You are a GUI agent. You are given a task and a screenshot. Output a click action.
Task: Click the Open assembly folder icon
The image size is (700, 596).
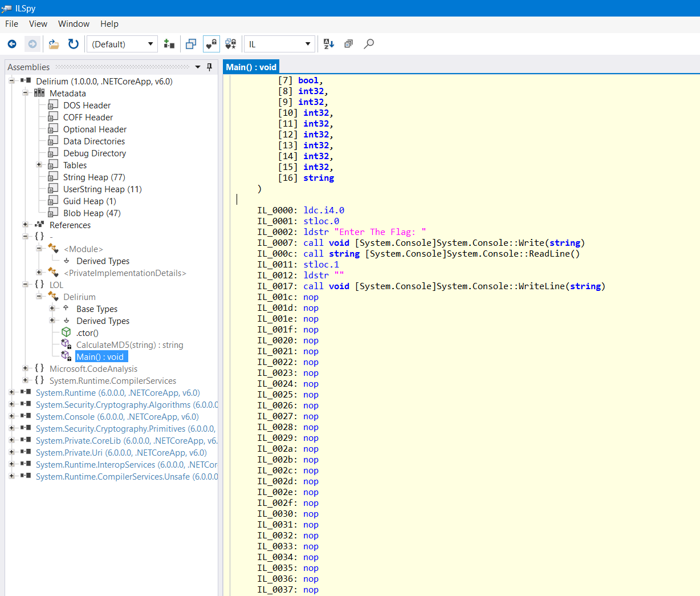pos(54,44)
